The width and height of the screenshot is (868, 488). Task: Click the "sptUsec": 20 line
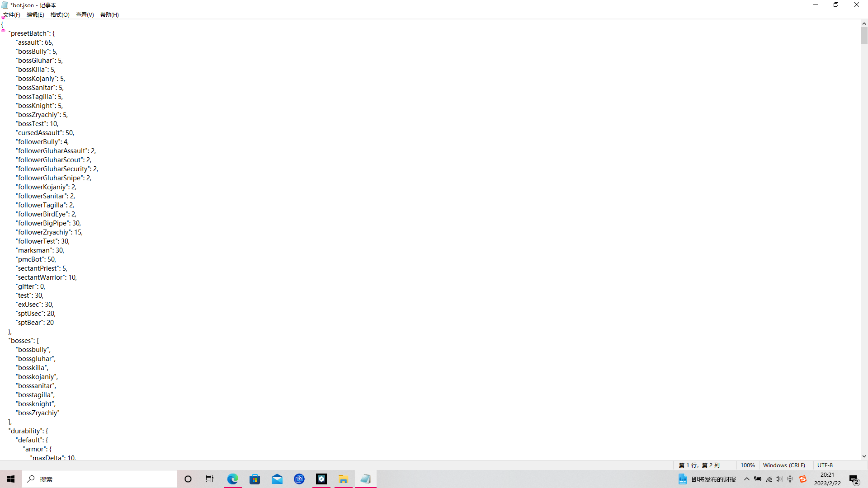pos(36,314)
